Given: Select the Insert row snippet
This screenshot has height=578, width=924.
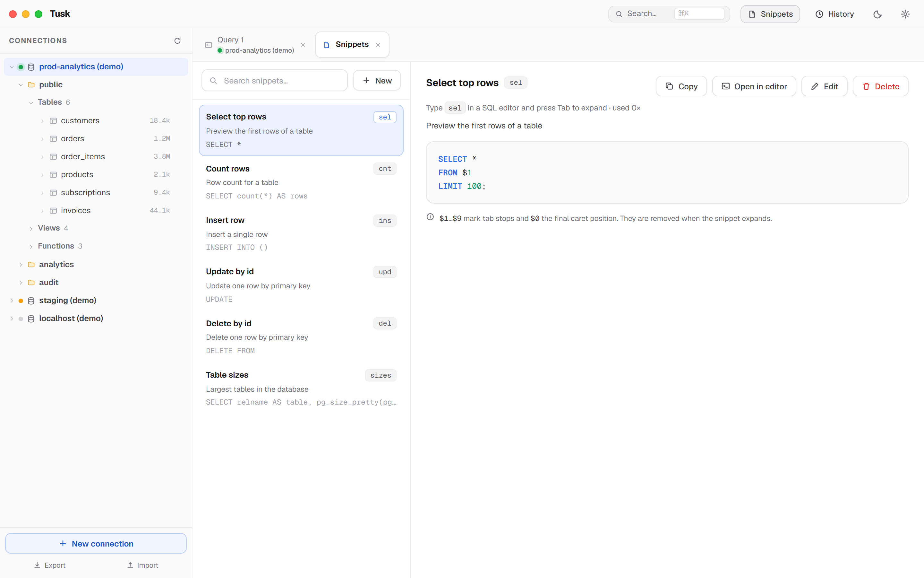Looking at the screenshot, I should pyautogui.click(x=301, y=233).
